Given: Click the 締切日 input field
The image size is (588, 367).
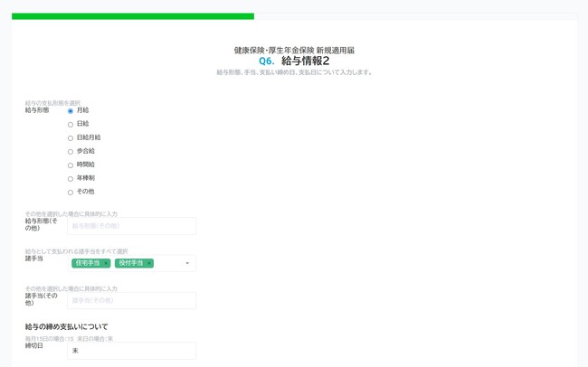Looking at the screenshot, I should (x=131, y=351).
